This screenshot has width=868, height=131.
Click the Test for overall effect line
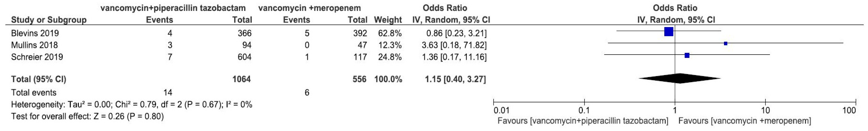87,117
